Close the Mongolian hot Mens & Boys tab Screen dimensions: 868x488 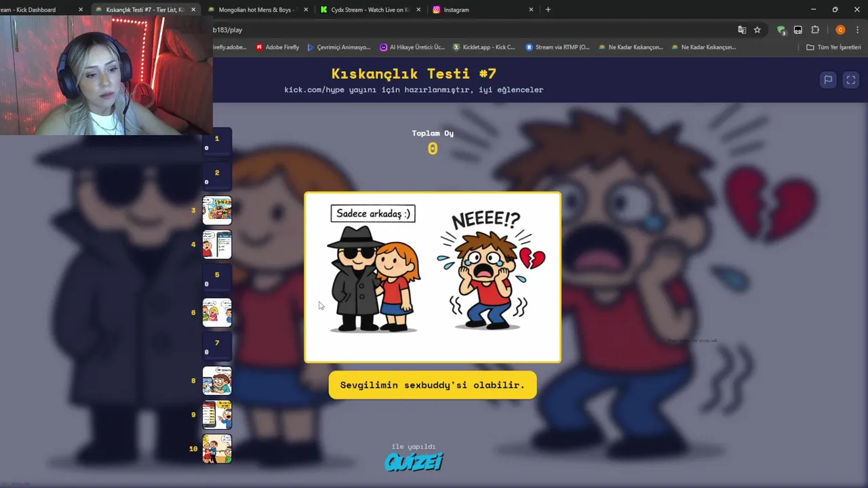306,9
